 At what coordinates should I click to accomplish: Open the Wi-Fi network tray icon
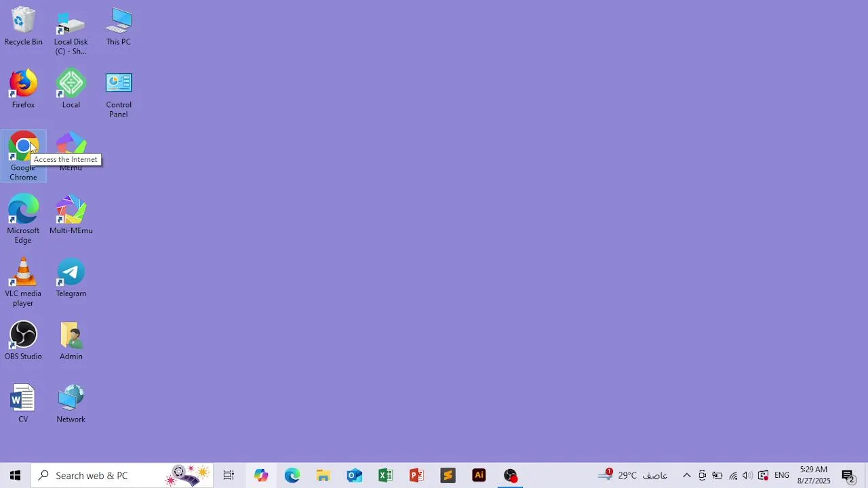pos(733,475)
